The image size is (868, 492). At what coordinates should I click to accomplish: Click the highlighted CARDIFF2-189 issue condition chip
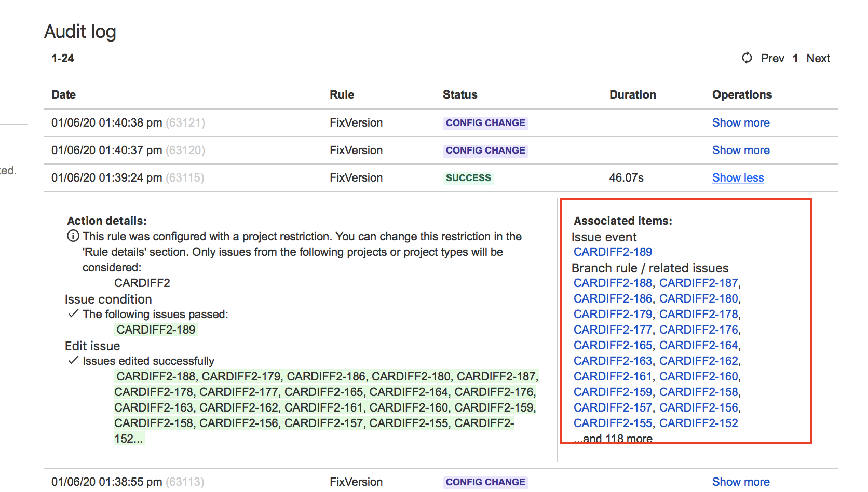point(155,329)
